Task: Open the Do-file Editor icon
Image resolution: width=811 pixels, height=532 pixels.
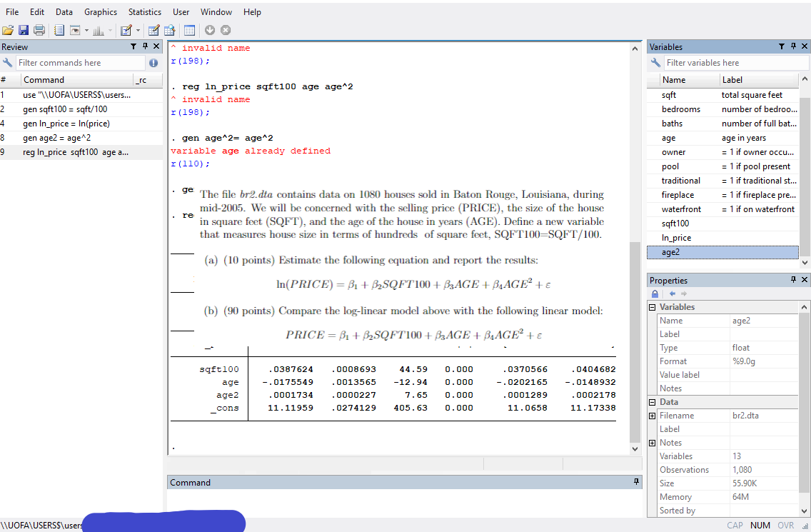Action: coord(126,31)
